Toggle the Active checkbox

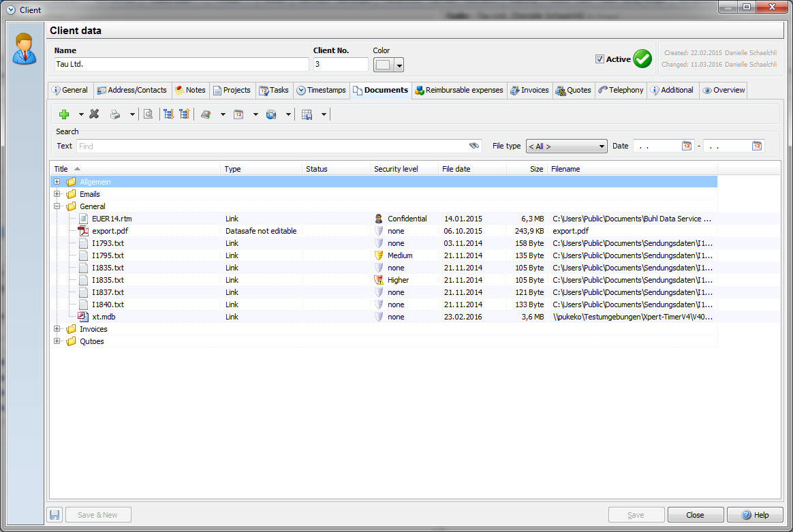(x=600, y=59)
